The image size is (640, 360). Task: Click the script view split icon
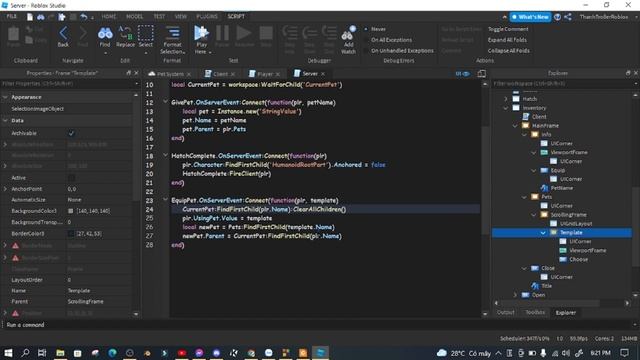click(482, 73)
